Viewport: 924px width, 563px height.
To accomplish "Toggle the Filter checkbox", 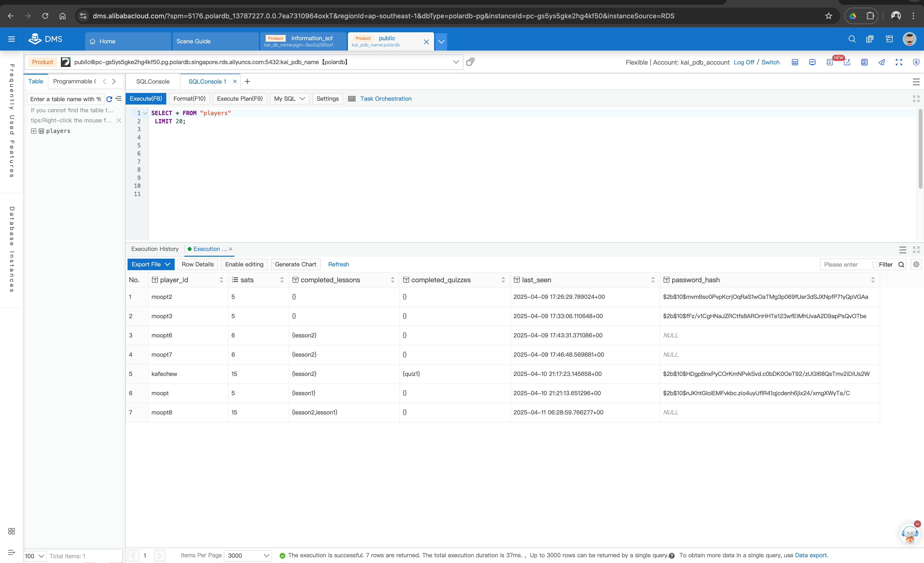I will (x=875, y=265).
